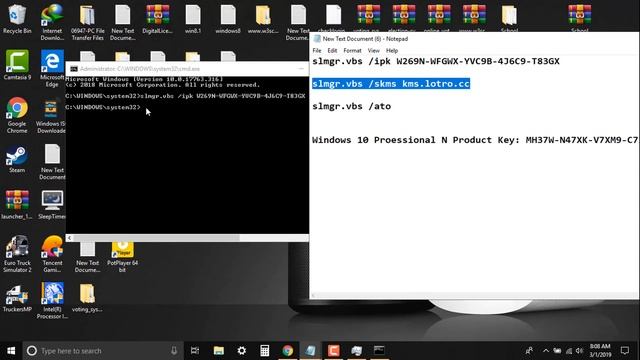Launch Microsoft Edge desktop shortcut
The width and height of the screenshot is (640, 360).
52,68
